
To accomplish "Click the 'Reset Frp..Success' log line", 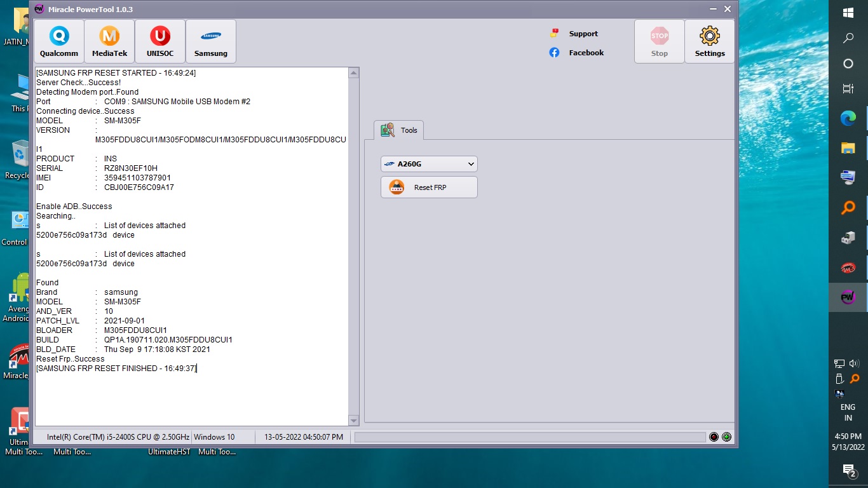I will click(x=70, y=359).
